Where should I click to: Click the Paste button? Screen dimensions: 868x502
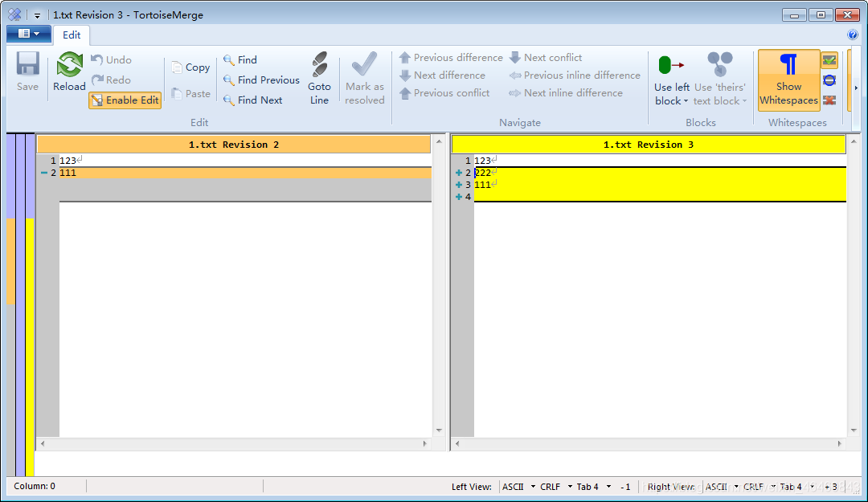click(191, 93)
